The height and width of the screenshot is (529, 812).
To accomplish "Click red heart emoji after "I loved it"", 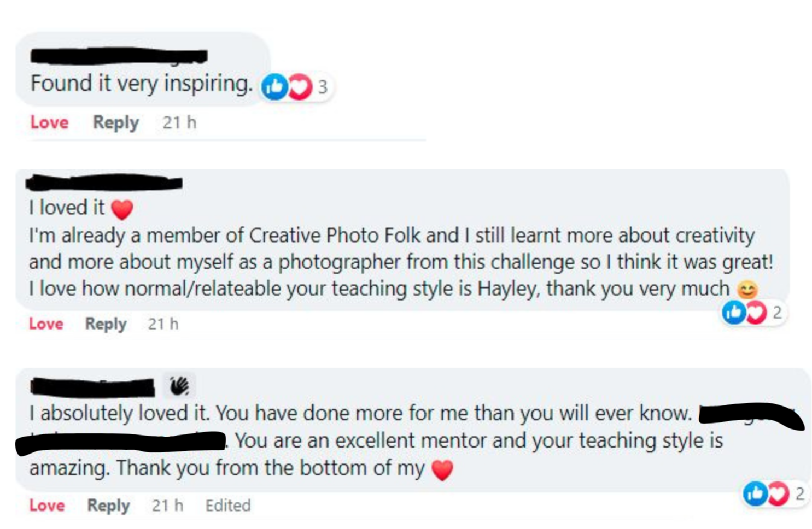I will (122, 209).
